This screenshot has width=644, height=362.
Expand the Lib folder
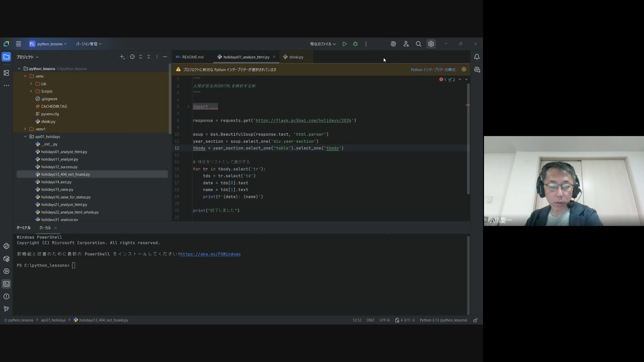click(x=31, y=84)
